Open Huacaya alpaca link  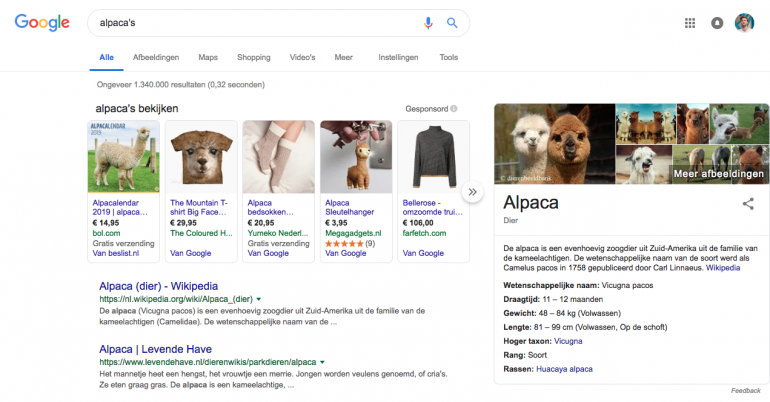click(x=564, y=369)
